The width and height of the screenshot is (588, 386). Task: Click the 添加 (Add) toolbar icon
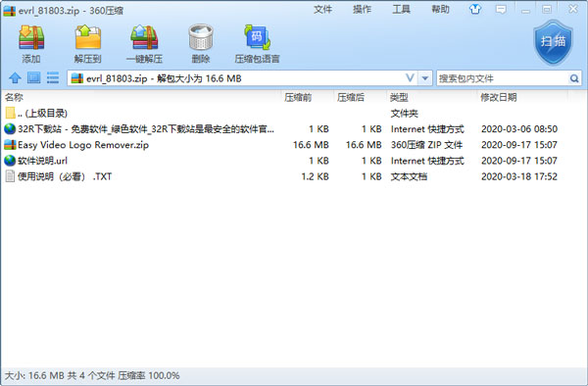[x=31, y=38]
